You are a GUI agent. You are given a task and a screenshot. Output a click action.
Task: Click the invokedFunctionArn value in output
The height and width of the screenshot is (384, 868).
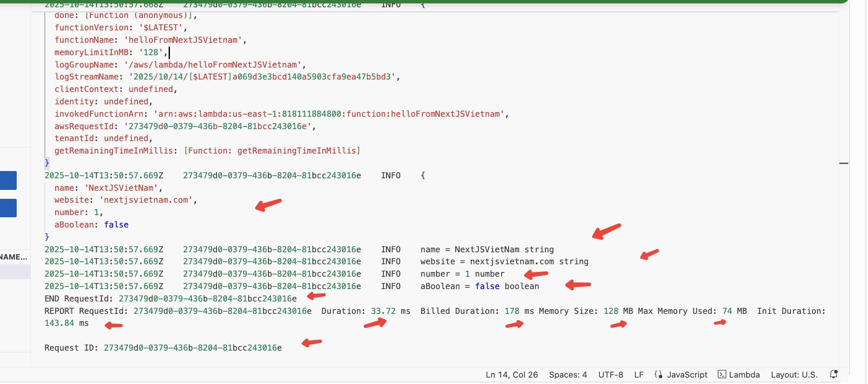coord(329,114)
